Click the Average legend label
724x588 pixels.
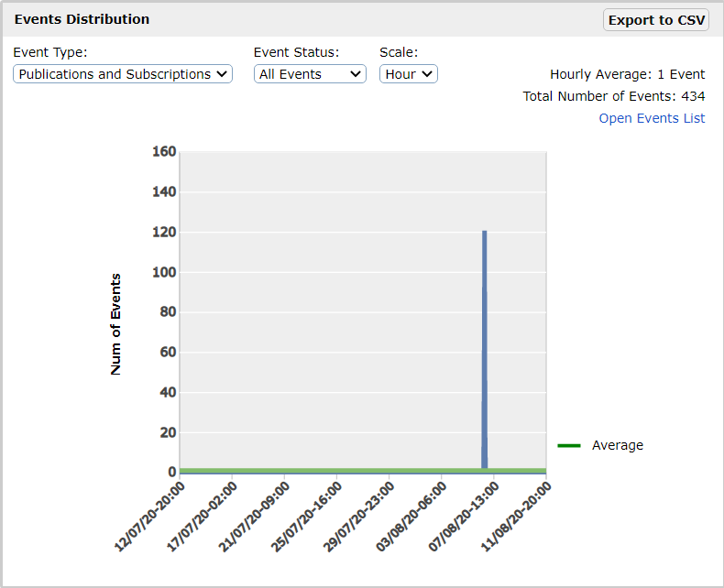tap(617, 446)
